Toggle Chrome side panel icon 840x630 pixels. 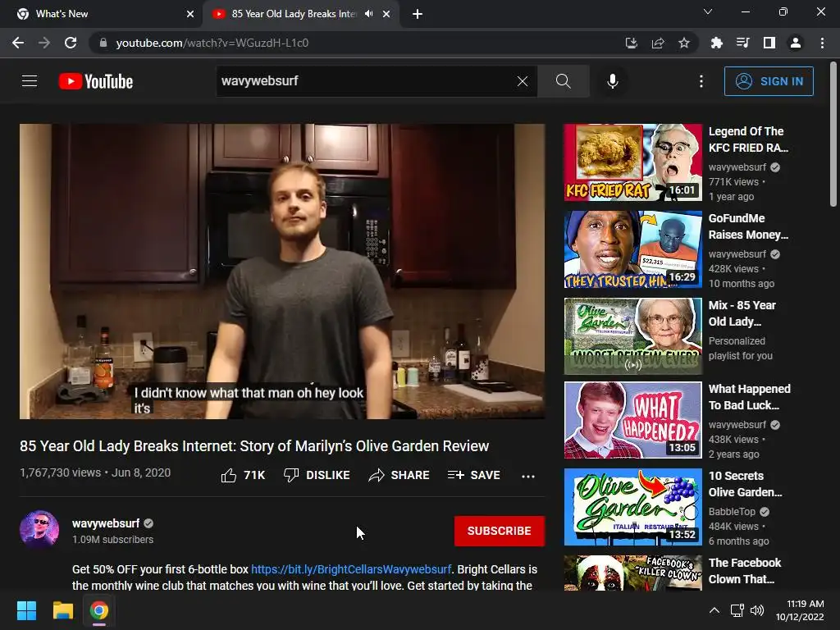769,43
